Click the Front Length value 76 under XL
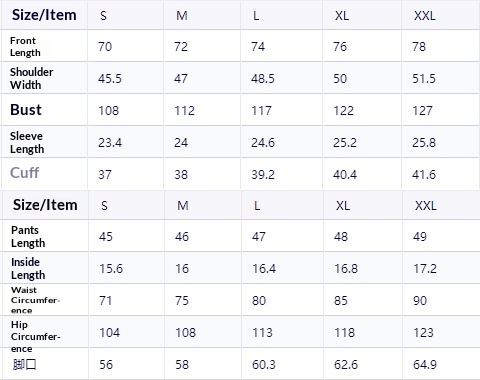480x380 pixels. pos(340,47)
